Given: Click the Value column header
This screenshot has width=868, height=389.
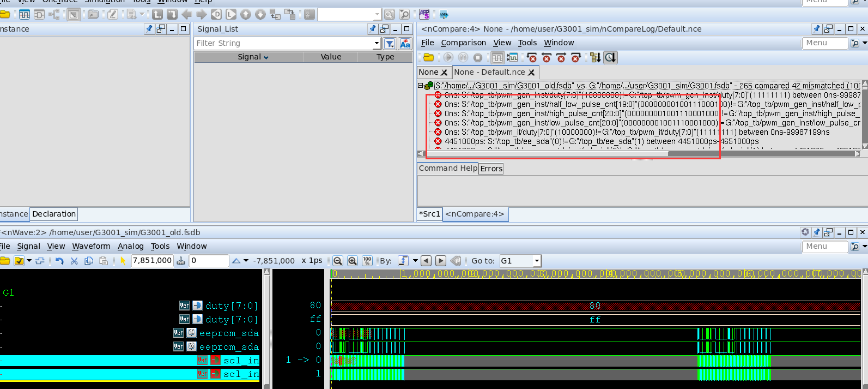Looking at the screenshot, I should pos(331,57).
